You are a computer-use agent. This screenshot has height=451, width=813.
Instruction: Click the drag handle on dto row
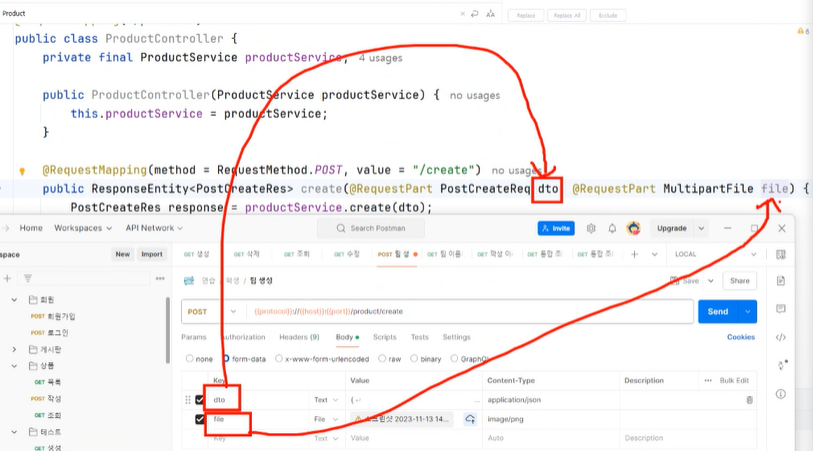(x=188, y=400)
